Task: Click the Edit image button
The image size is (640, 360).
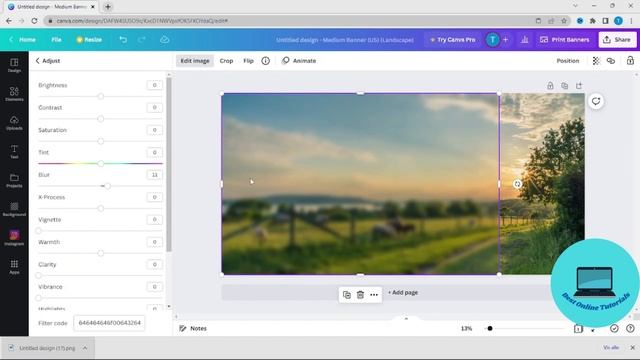Action: pos(195,61)
